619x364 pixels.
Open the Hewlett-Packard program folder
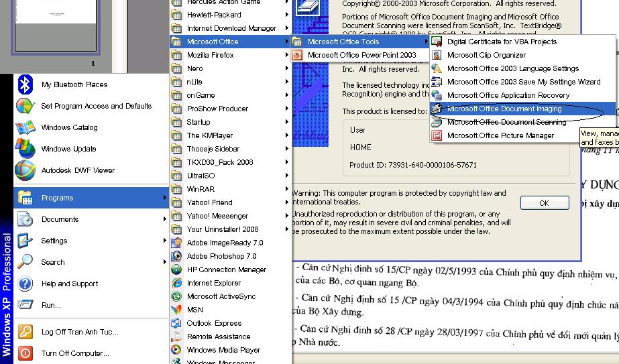click(231, 15)
